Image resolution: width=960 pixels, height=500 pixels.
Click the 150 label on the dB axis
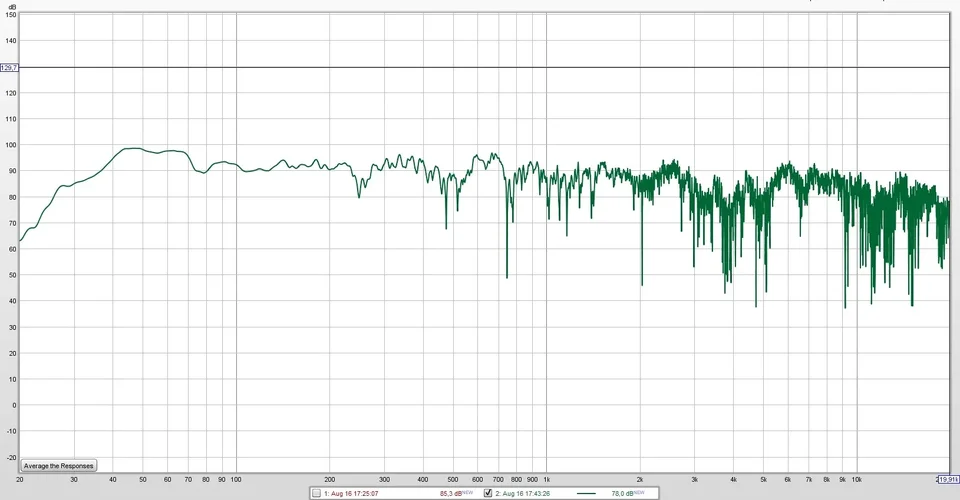(11, 15)
